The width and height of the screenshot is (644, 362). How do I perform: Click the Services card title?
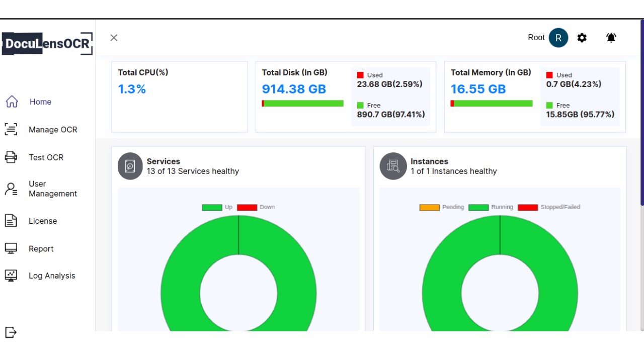[164, 161]
